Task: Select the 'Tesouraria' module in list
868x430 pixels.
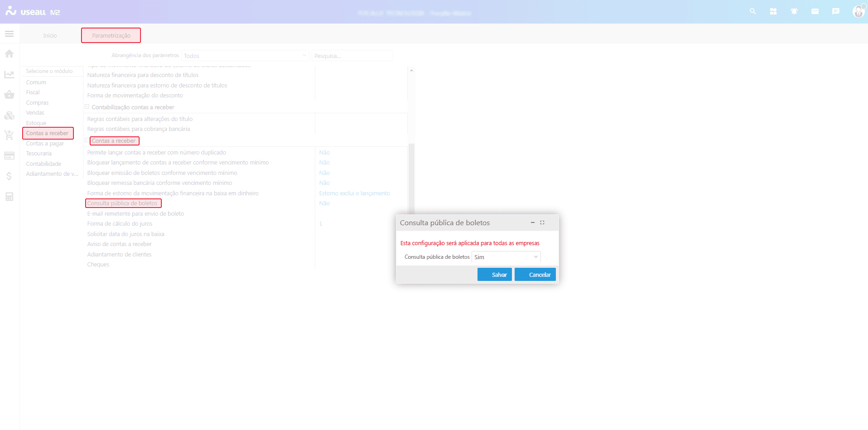Action: point(39,154)
